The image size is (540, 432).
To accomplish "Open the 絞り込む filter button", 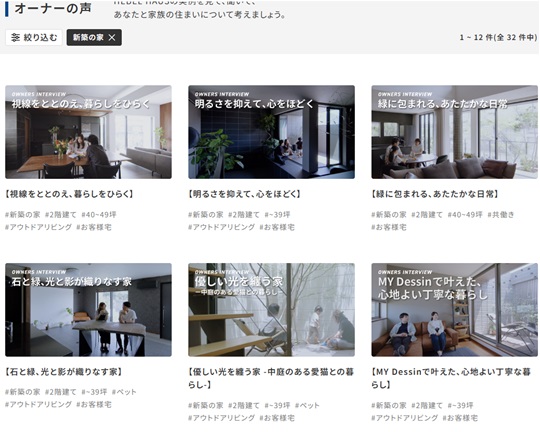I will pos(34,38).
